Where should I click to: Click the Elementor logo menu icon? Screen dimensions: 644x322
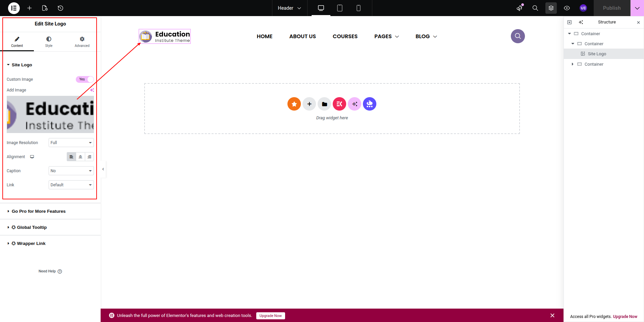(x=14, y=8)
